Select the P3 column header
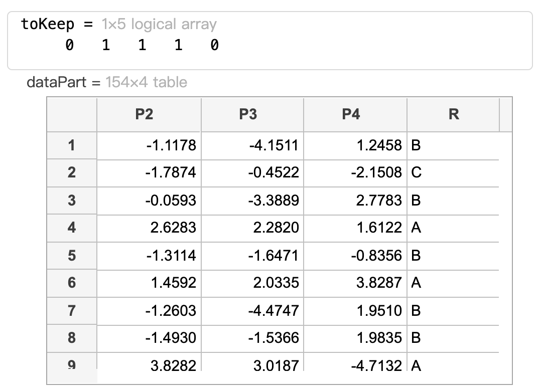 (252, 114)
